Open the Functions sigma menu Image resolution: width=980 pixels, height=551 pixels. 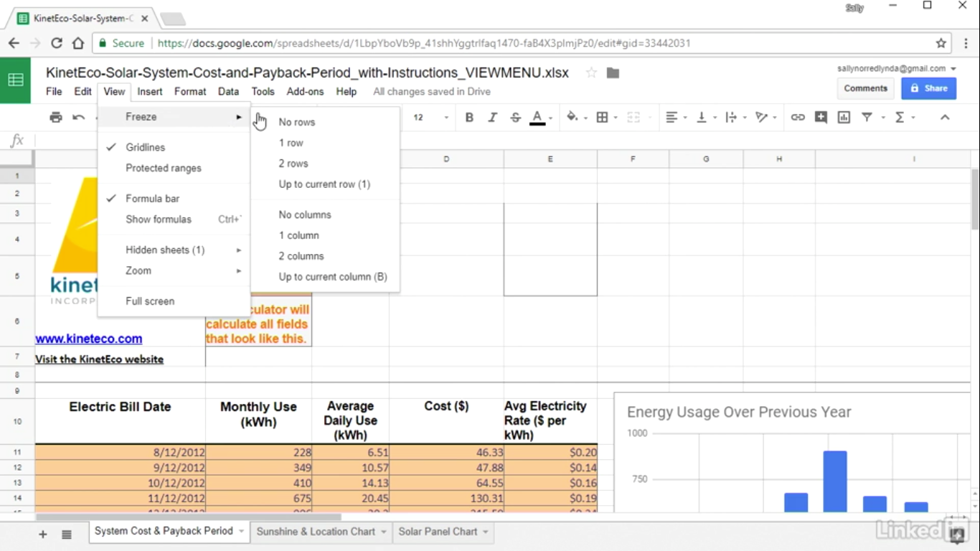pyautogui.click(x=900, y=117)
